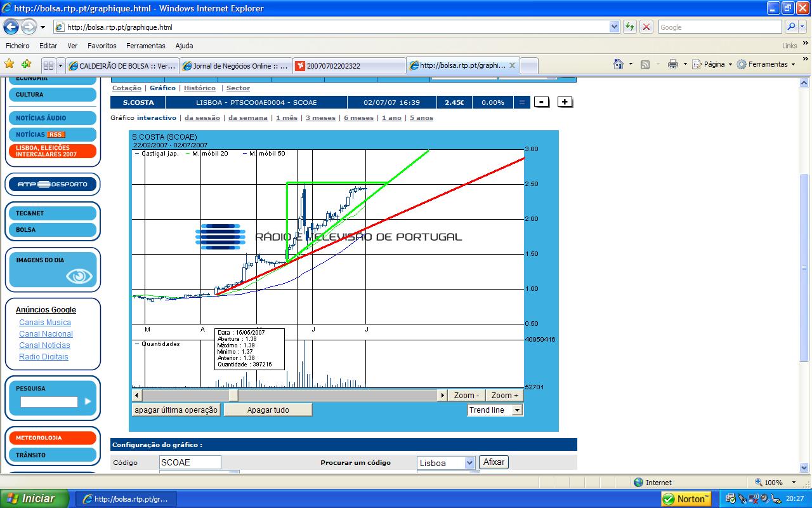812x508 pixels.
Task: Open the search provider options dropdown
Action: tap(803, 27)
